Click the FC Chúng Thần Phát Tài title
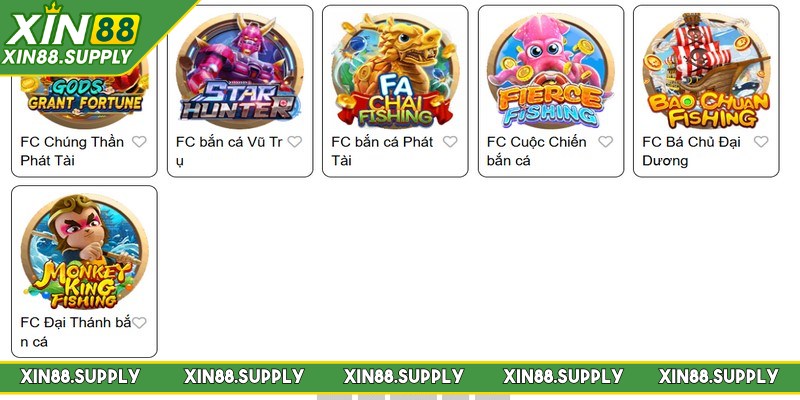This screenshot has height=400, width=800. pos(72,151)
